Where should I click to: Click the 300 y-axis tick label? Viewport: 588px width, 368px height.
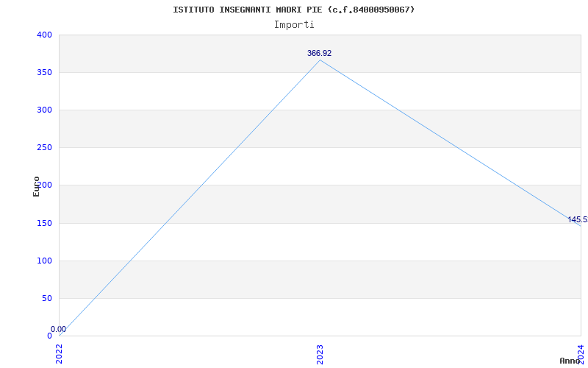pos(44,110)
